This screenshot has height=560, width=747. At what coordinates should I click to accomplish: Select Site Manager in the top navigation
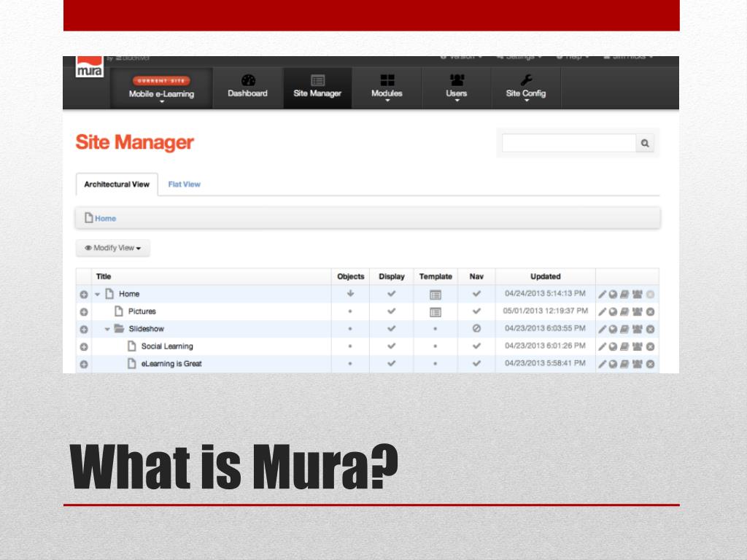[317, 87]
